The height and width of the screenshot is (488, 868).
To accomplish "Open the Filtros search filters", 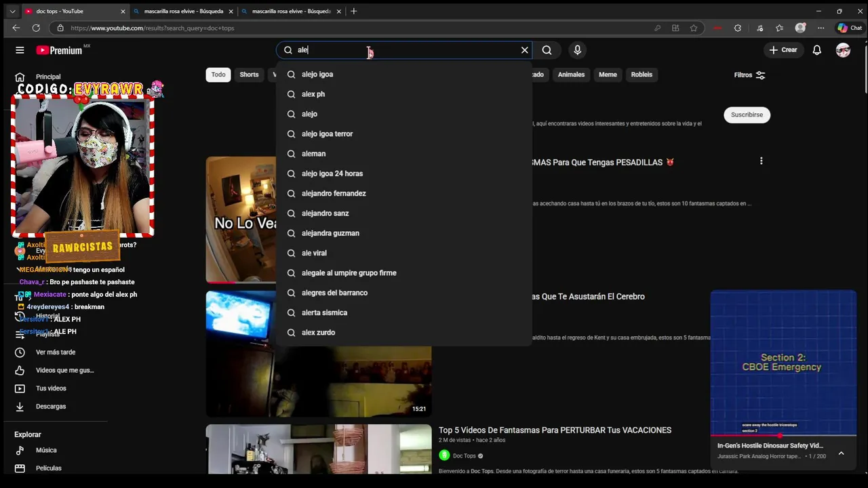I will coord(749,75).
